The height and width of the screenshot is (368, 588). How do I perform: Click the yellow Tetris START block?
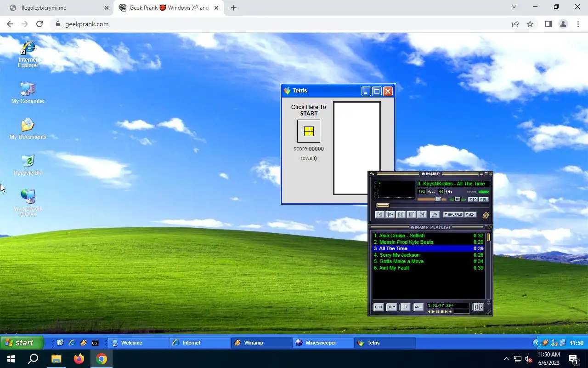pos(309,131)
